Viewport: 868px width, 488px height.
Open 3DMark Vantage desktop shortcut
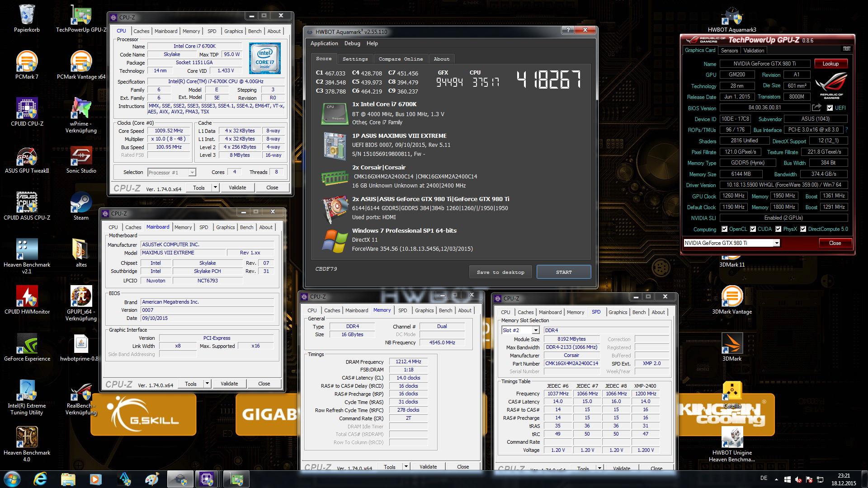point(732,300)
